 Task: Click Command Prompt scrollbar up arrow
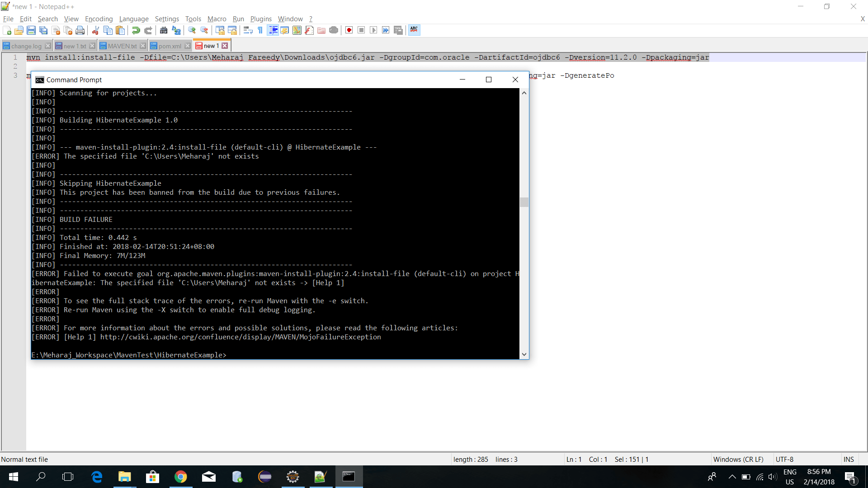click(524, 93)
